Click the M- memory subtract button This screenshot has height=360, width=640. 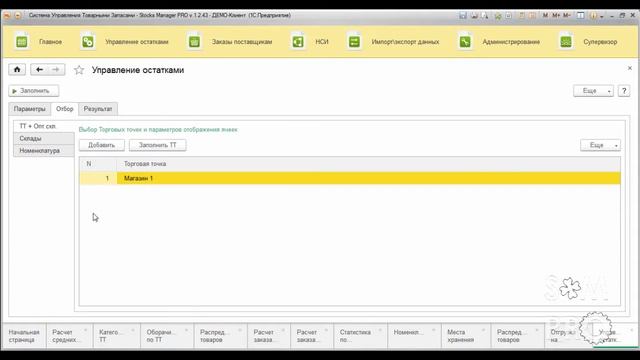(x=567, y=16)
